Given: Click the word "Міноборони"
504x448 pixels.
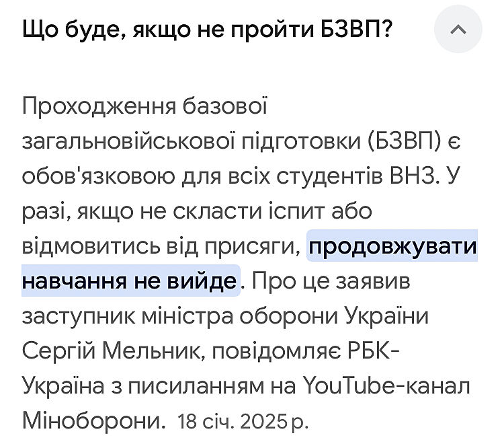Looking at the screenshot, I should point(94,422).
